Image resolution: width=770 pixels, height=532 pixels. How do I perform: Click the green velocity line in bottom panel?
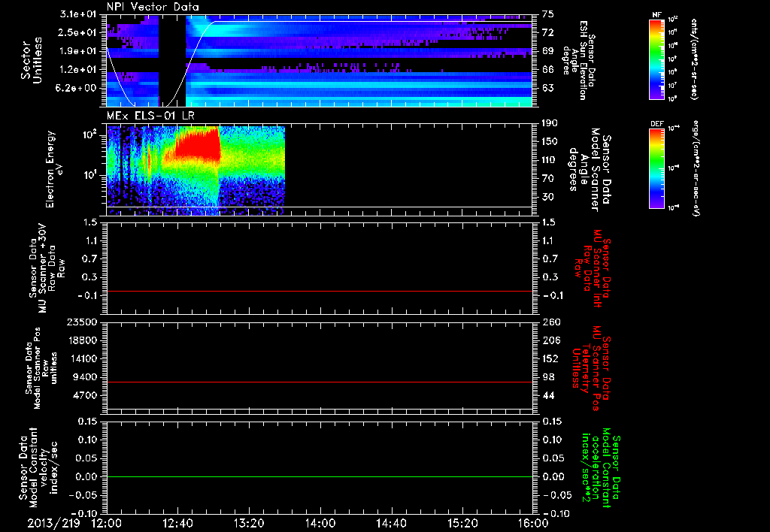(x=320, y=476)
